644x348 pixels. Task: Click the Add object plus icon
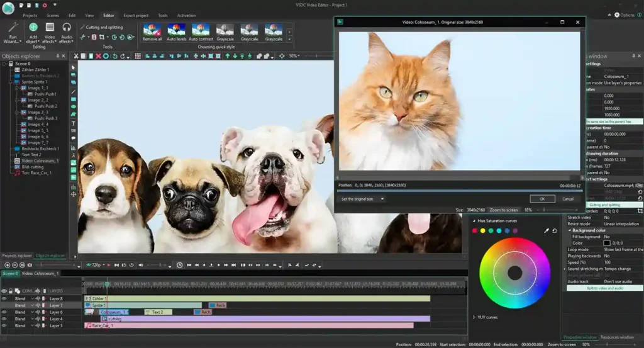(x=33, y=28)
